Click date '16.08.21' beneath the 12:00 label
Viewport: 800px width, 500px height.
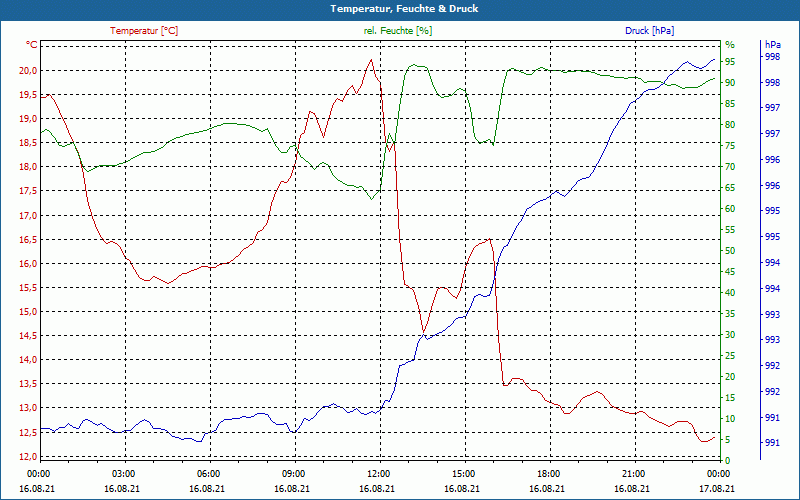click(x=378, y=488)
